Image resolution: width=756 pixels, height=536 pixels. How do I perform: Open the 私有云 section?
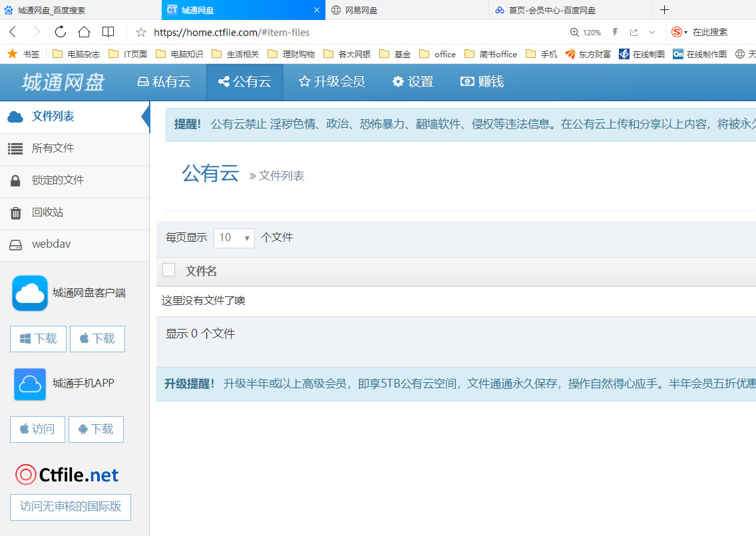coord(162,82)
